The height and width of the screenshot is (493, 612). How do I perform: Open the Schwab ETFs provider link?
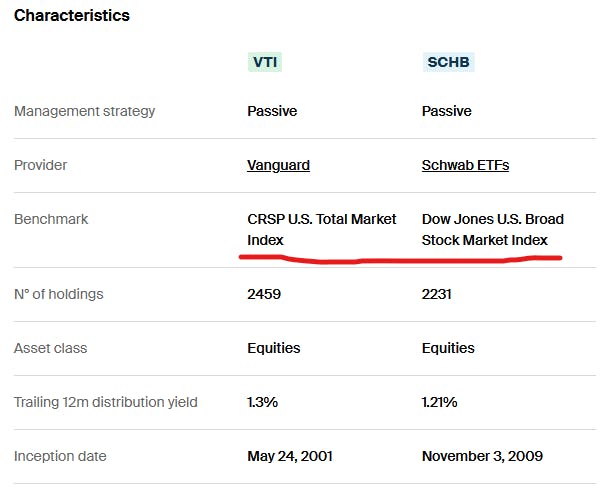tap(465, 165)
